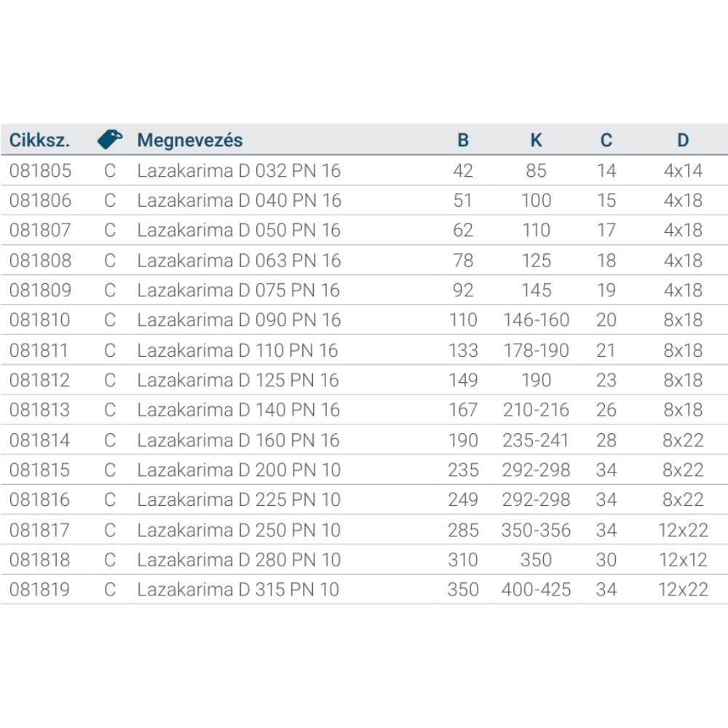Click article number 081812

point(41,381)
